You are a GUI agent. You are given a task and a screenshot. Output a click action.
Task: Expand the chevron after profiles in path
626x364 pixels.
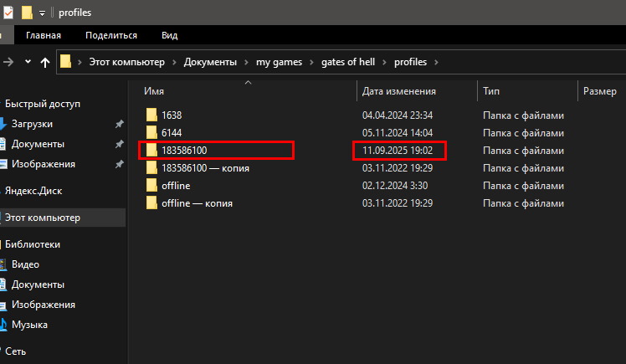[x=436, y=62]
